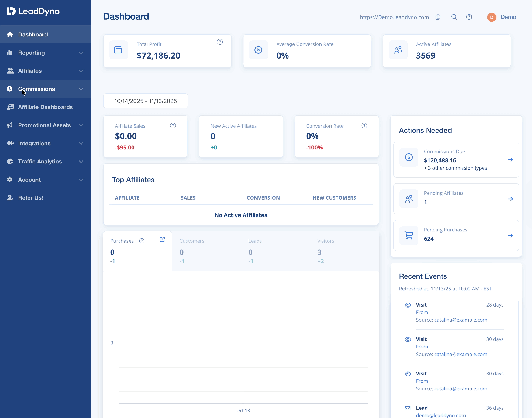Click the Conversion Rate help icon

tap(364, 125)
